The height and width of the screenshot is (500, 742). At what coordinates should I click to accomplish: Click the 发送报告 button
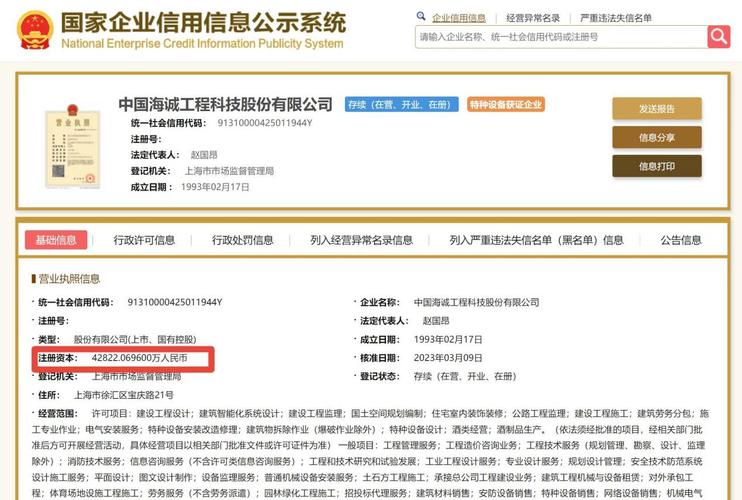tap(657, 109)
